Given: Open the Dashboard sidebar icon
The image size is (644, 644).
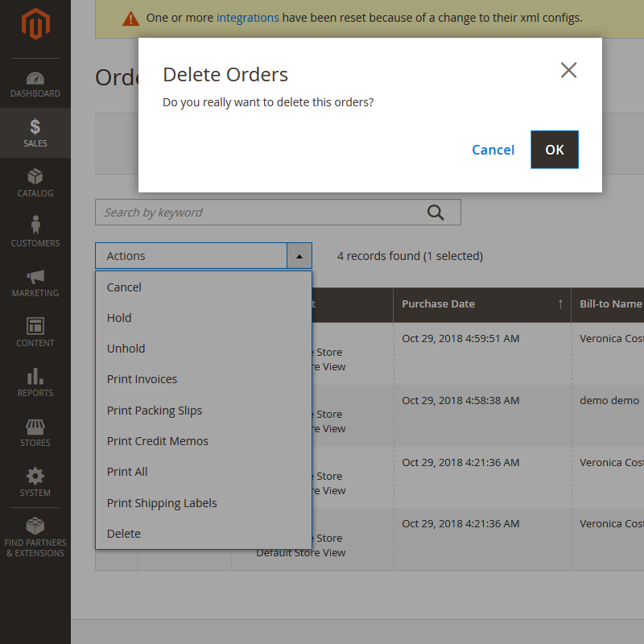Looking at the screenshot, I should tap(35, 79).
